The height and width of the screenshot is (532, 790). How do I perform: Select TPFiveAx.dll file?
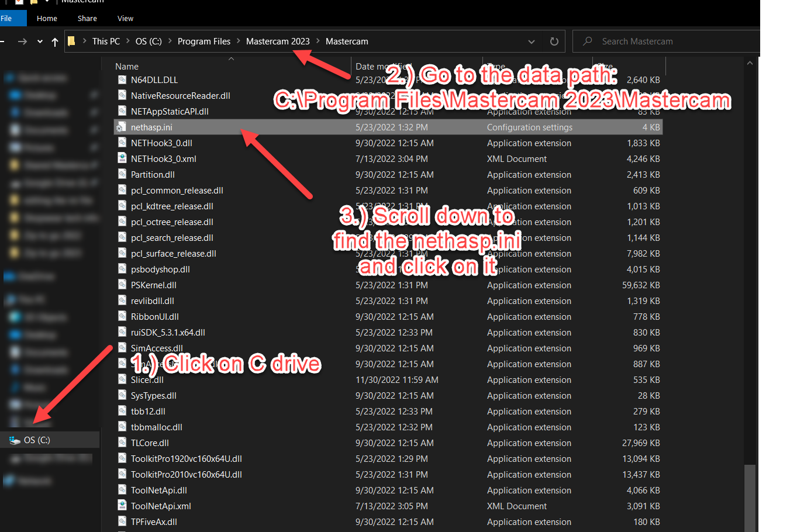coord(154,522)
